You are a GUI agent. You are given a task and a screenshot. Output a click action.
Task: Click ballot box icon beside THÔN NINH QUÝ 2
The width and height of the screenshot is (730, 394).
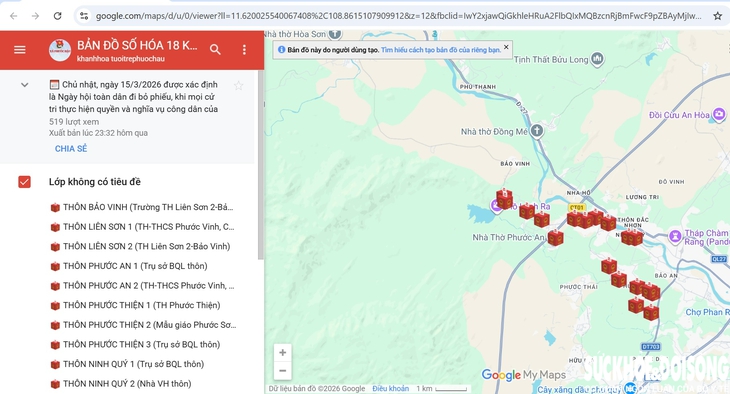point(55,384)
